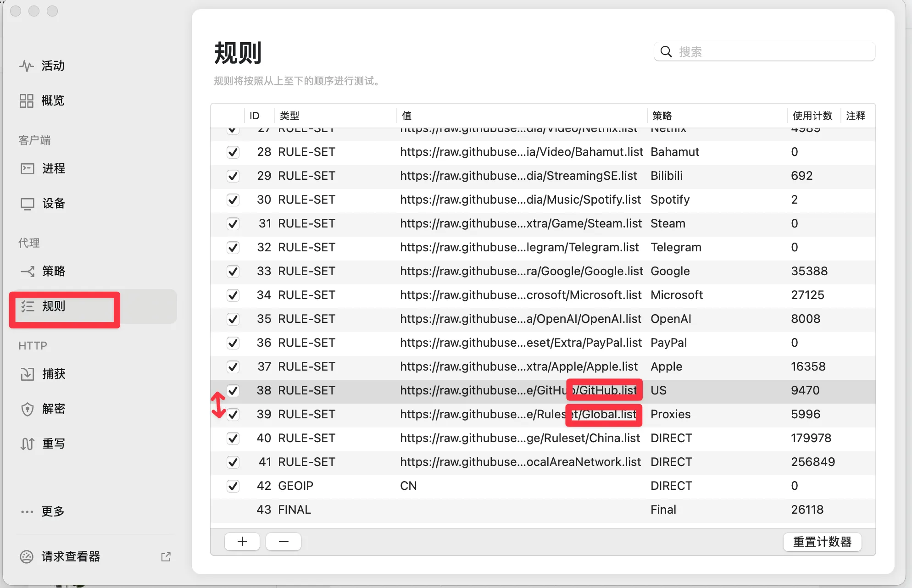Click the Capture inbox icon in sidebar
Viewport: 912px width, 588px height.
[x=27, y=374]
